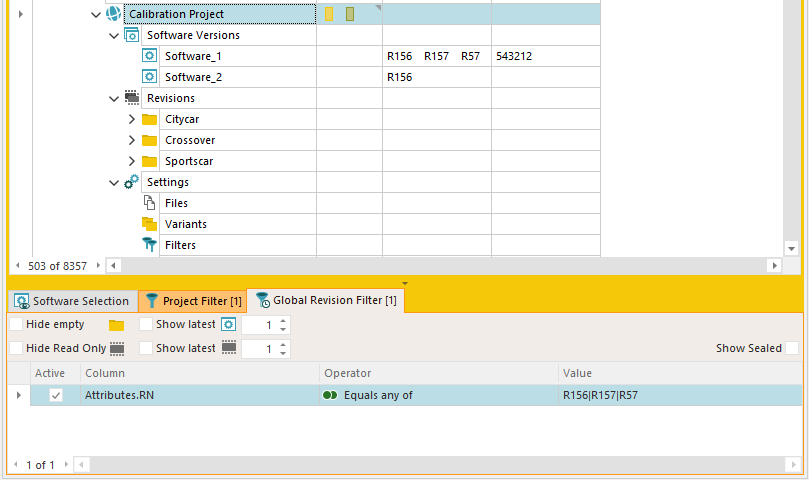This screenshot has height=480, width=809.
Task: Click the Variants folders icon
Action: pos(150,224)
